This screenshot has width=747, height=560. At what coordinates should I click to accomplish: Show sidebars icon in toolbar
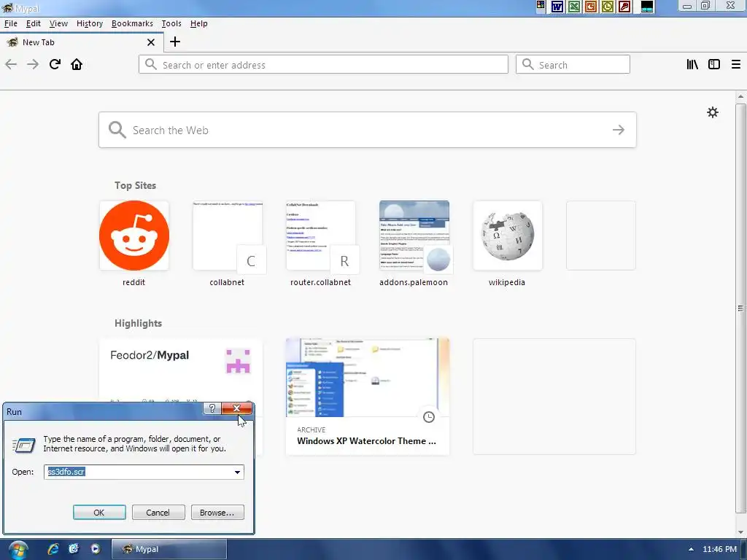714,64
